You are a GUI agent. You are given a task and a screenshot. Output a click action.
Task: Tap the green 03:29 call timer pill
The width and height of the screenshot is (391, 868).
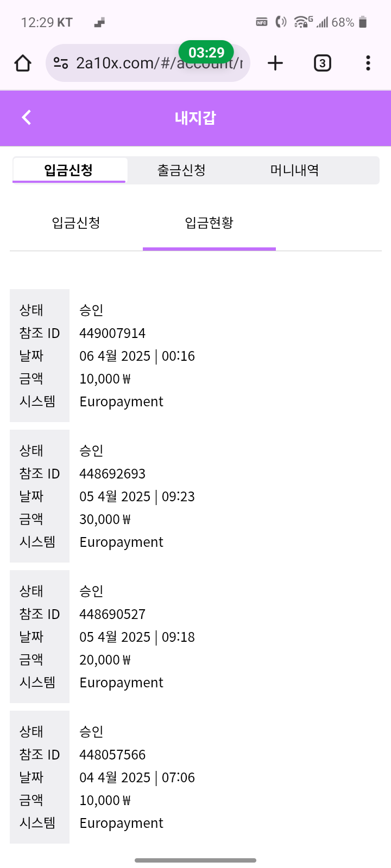pos(206,53)
